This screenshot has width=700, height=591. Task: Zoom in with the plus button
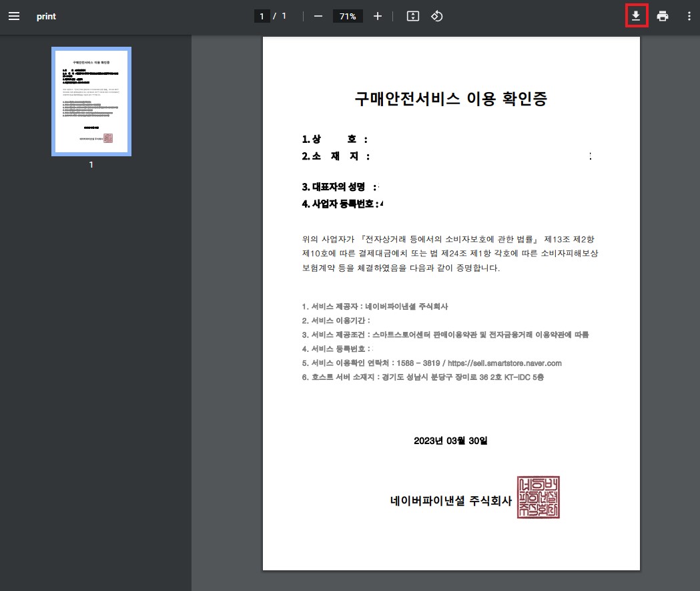coord(378,16)
